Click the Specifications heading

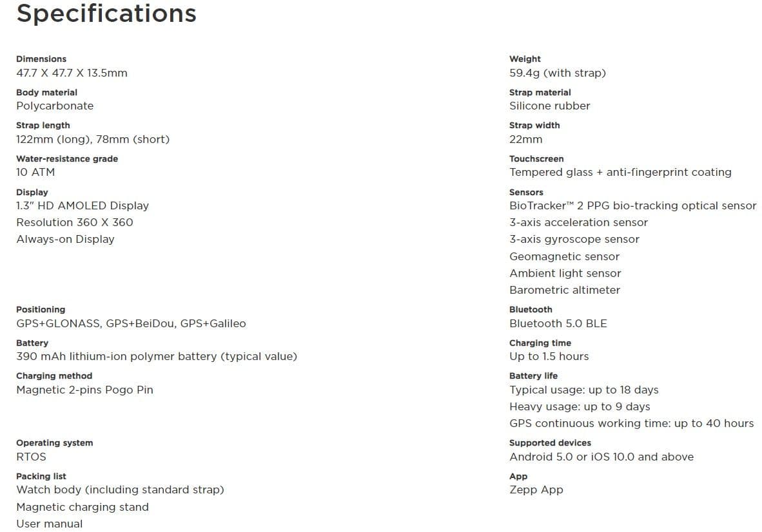[x=106, y=14]
